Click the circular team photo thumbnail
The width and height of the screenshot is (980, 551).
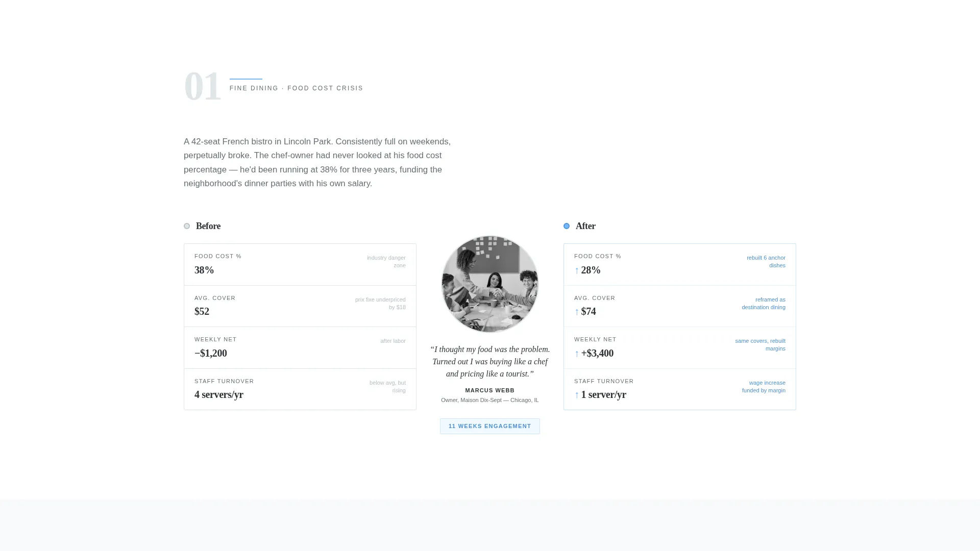(x=489, y=284)
